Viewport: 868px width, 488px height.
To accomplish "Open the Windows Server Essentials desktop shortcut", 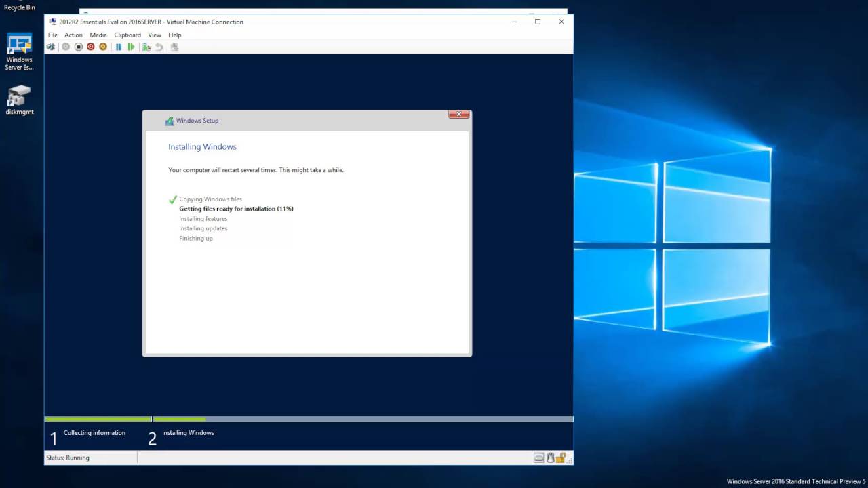I will 20,52.
